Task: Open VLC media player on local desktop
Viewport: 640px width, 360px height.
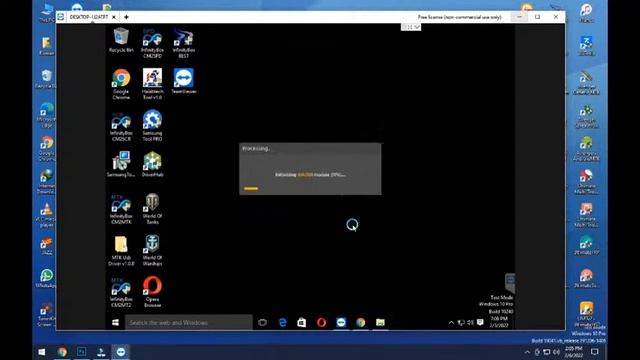Action: 46,214
